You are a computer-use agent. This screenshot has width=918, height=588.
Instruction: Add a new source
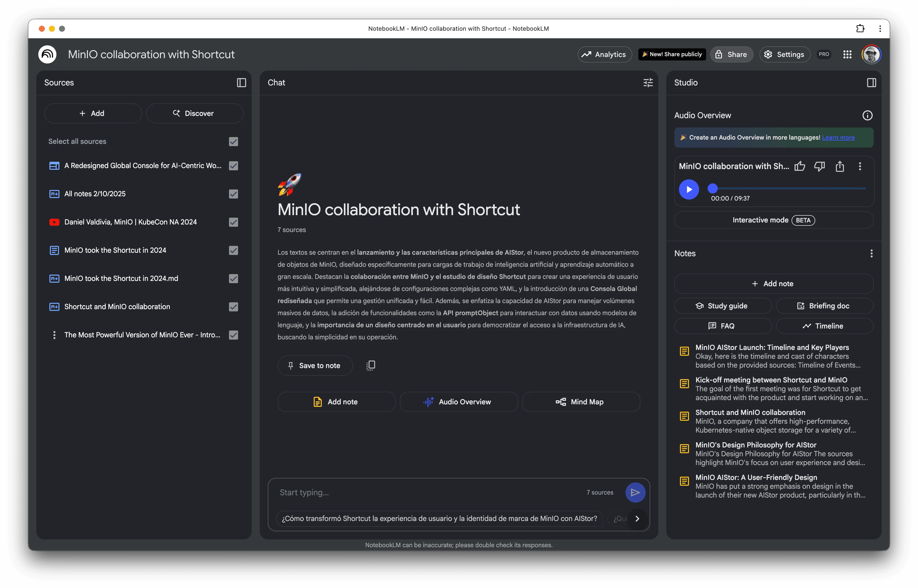pos(93,113)
